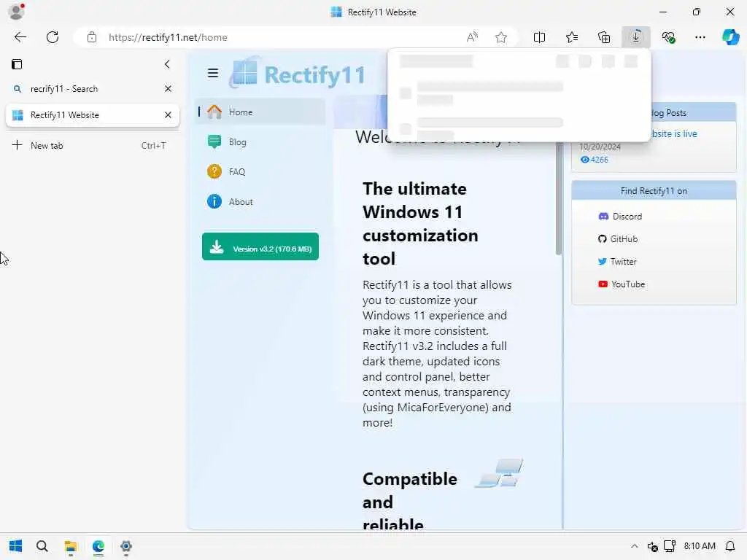The image size is (747, 560).
Task: Click Microsoft Edge taskbar icon
Action: (x=98, y=546)
